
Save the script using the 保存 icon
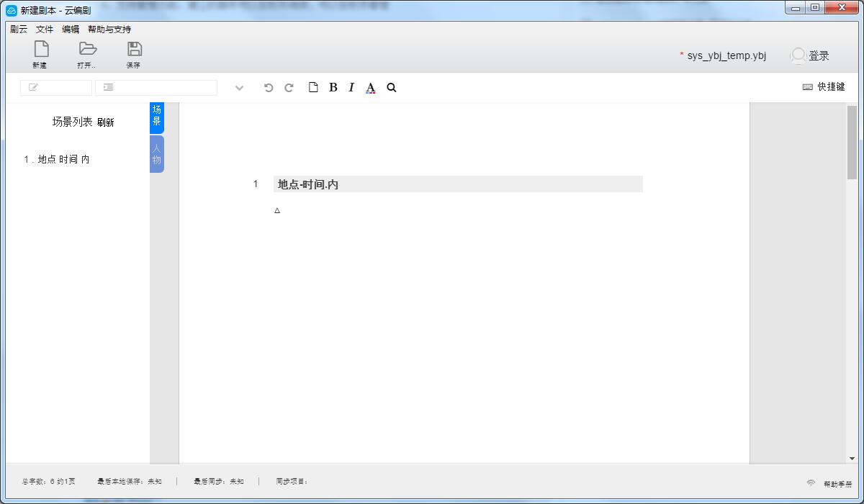[134, 49]
